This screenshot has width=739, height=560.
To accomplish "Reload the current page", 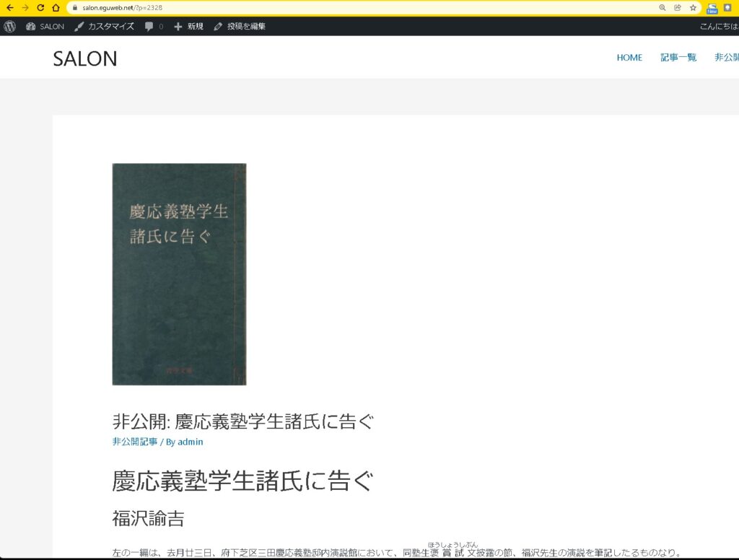I will point(40,7).
